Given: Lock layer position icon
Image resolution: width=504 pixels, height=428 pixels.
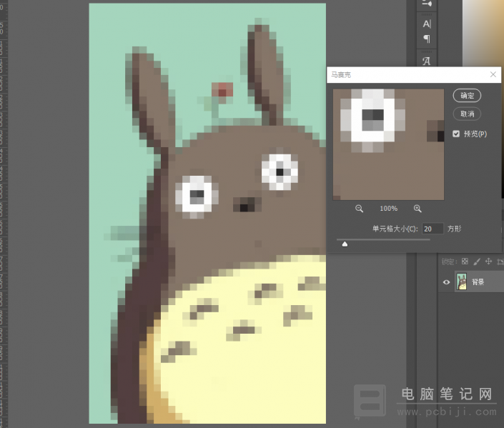Looking at the screenshot, I should click(488, 262).
